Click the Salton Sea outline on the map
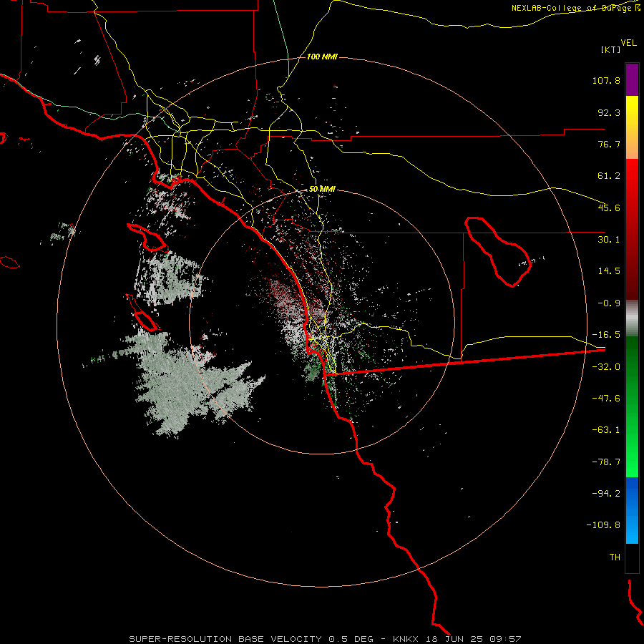 [498, 251]
